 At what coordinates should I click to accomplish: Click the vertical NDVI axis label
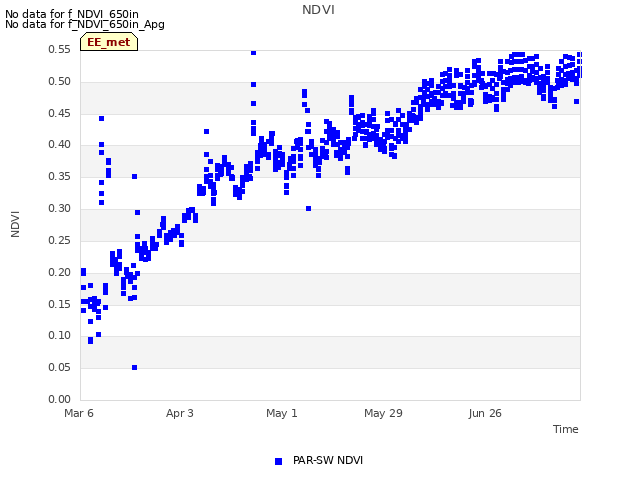click(15, 224)
